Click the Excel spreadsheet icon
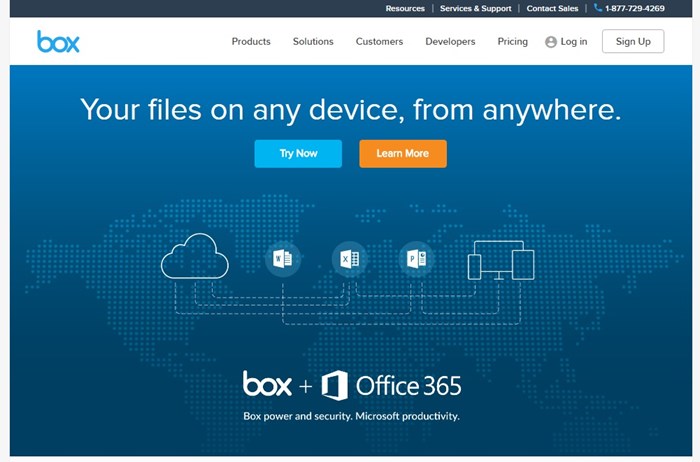This screenshot has height=462, width=700. coord(348,260)
